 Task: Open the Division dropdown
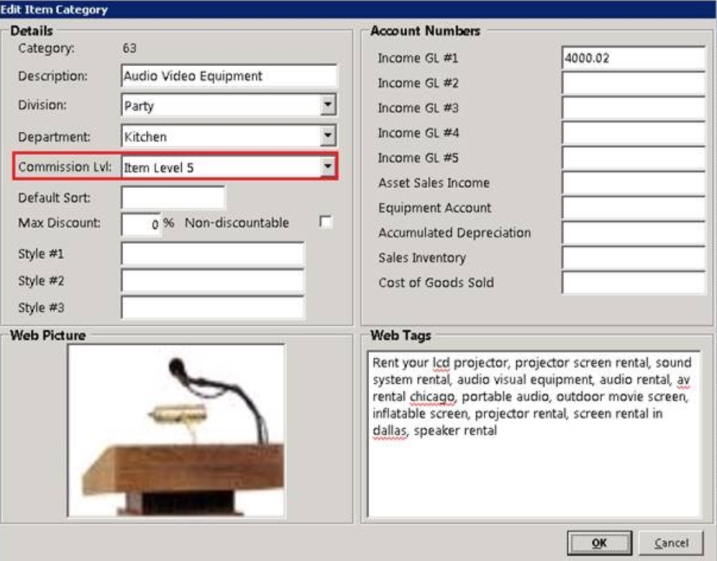point(328,105)
